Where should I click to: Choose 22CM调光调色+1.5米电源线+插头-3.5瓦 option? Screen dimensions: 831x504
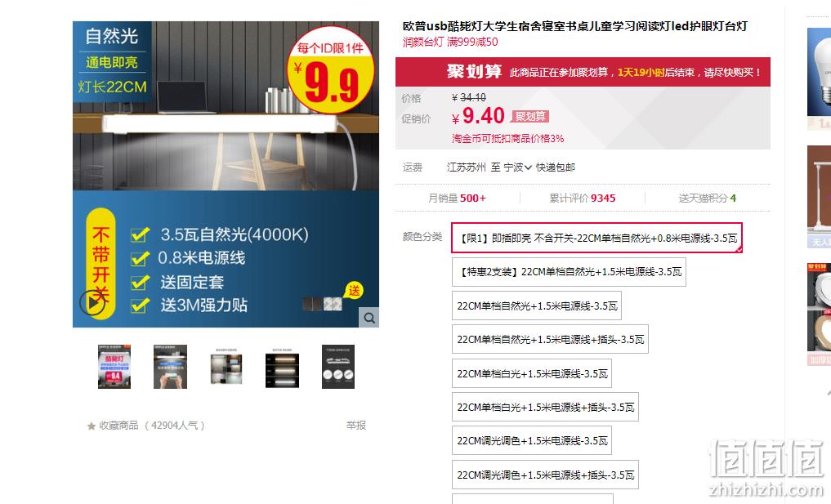(x=545, y=475)
